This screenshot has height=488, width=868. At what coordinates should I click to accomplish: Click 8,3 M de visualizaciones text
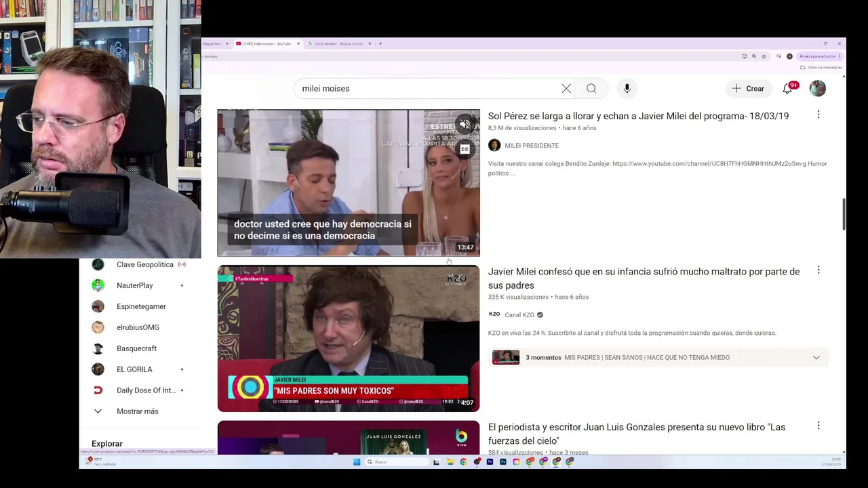[x=522, y=128]
